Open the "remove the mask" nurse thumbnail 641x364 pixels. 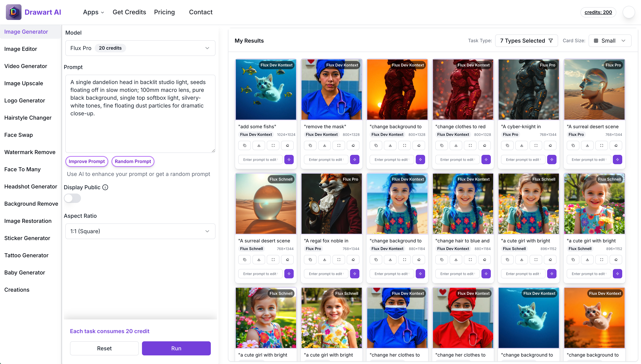[331, 90]
